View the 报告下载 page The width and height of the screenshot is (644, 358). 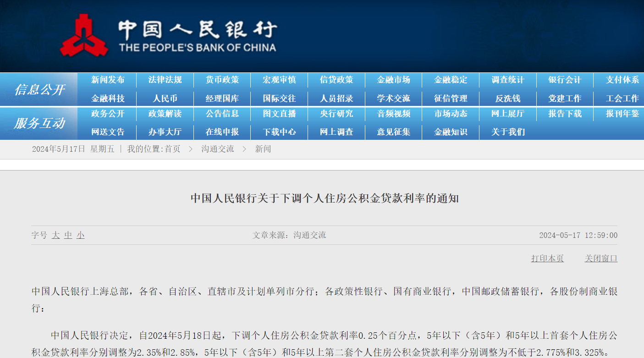pyautogui.click(x=565, y=114)
